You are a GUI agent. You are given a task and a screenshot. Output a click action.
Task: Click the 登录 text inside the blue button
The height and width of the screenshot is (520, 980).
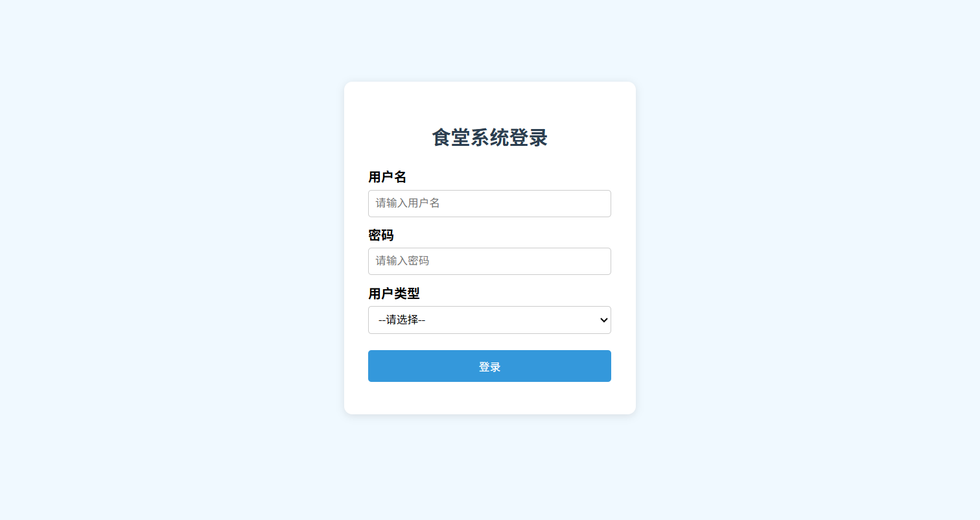[489, 367]
